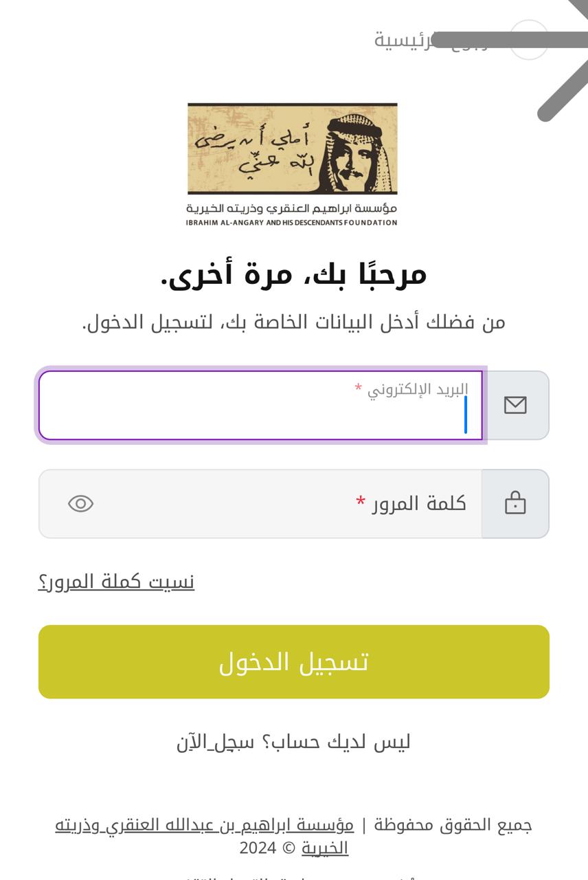Click the circular button in the header
Image resolution: width=588 pixels, height=880 pixels.
tap(529, 39)
